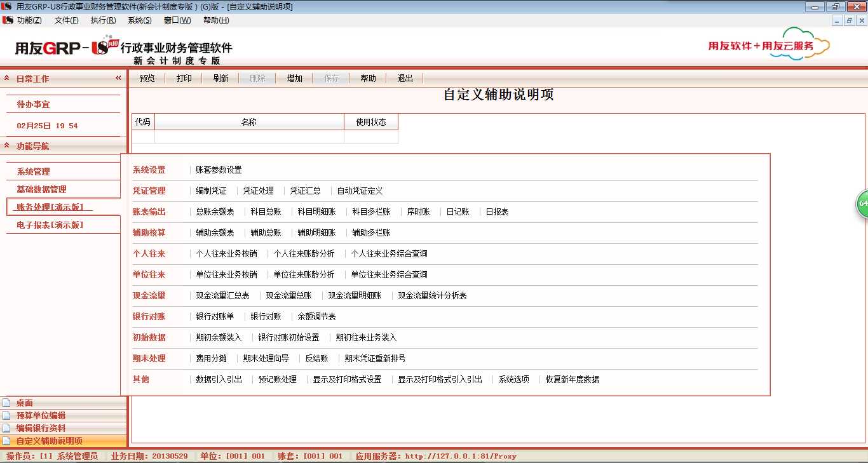Switch to the 自定义辅助说明项 tab
The height and width of the screenshot is (463, 868).
pos(64,441)
